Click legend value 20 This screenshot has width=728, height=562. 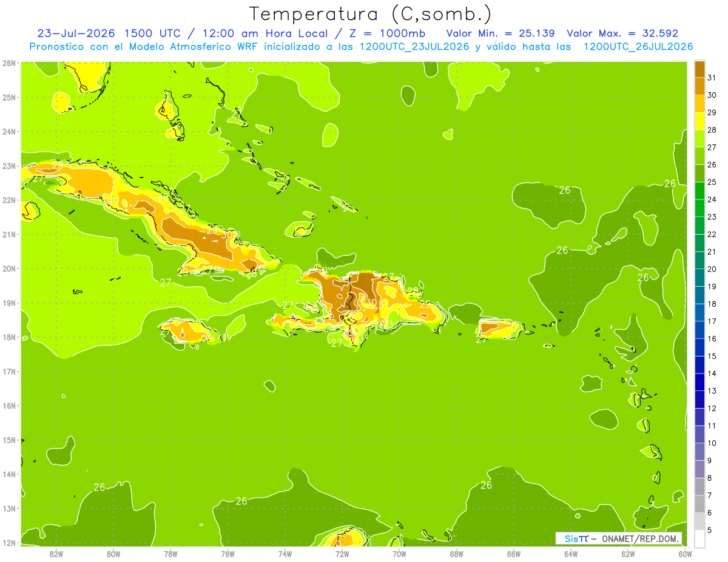(x=712, y=269)
